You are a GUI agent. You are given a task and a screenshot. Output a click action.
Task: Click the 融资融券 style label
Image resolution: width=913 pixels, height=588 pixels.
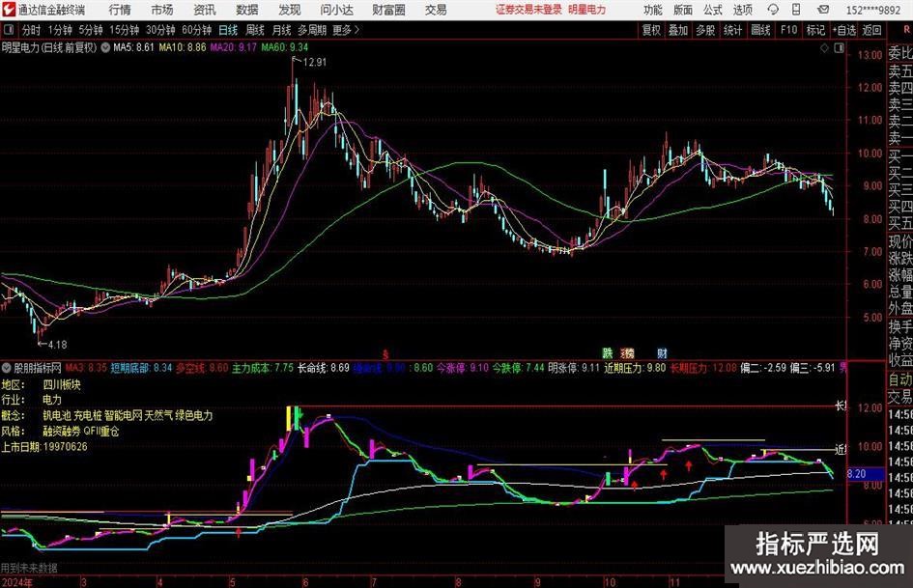coord(62,432)
